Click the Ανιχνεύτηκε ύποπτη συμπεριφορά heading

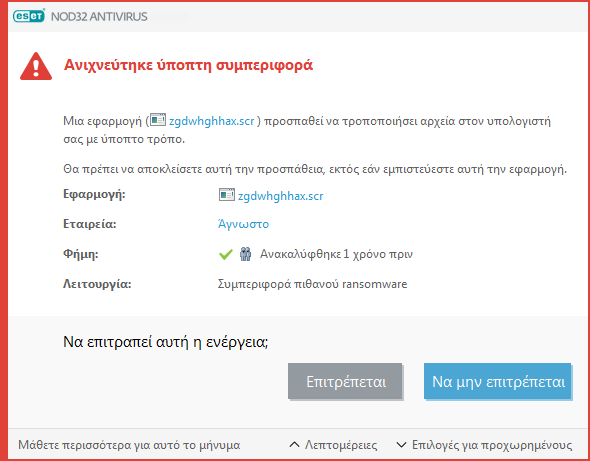pos(189,65)
